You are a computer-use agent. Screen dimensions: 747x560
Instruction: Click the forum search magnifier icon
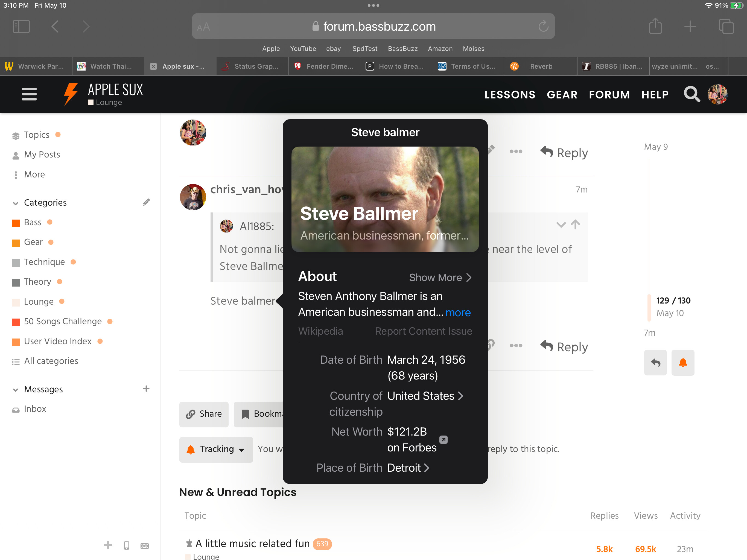pyautogui.click(x=691, y=94)
